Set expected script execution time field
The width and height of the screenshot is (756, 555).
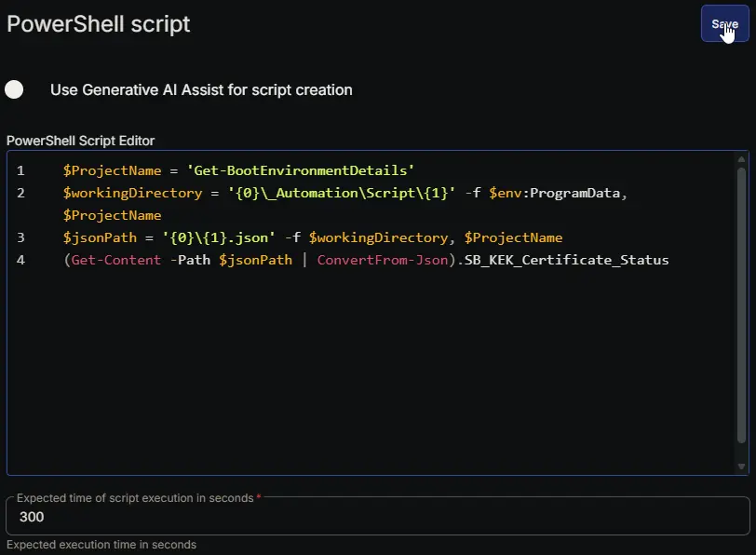[x=377, y=517]
